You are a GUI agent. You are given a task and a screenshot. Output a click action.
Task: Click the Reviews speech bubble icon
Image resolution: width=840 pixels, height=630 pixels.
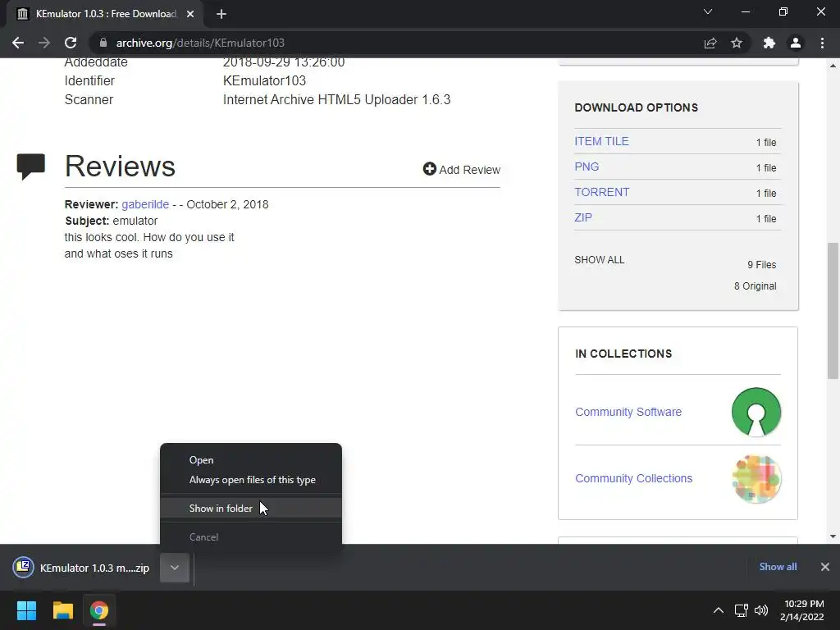coord(30,166)
